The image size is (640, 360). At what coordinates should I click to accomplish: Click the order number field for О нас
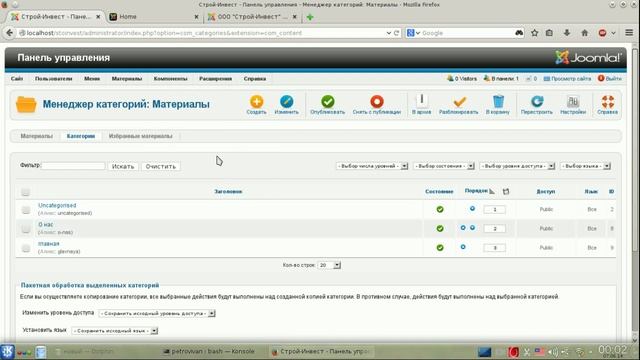[494, 229]
